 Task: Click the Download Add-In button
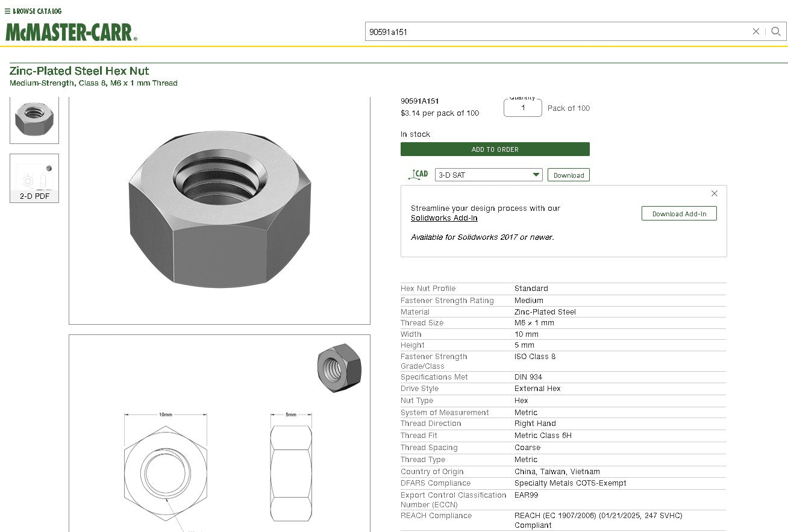pyautogui.click(x=679, y=214)
